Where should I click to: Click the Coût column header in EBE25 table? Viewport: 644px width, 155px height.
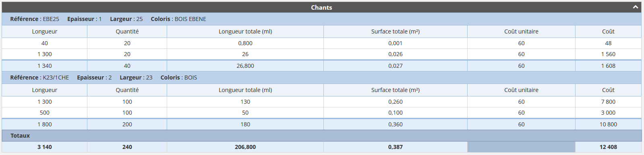click(608, 31)
